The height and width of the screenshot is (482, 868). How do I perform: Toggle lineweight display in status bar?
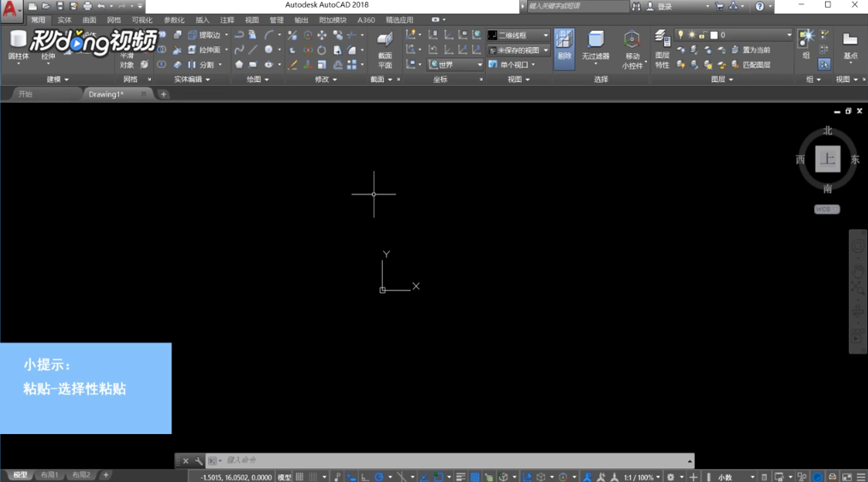[x=461, y=477]
